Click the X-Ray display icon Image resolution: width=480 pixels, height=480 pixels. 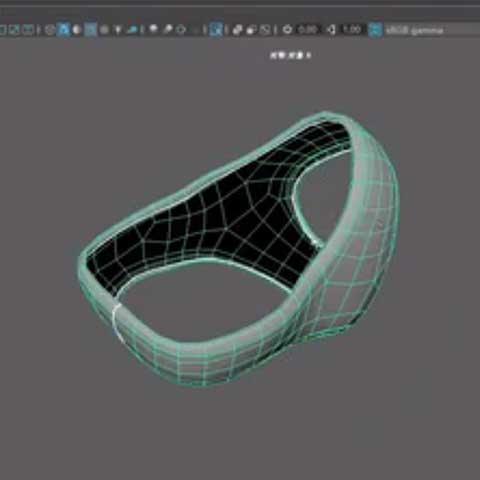pos(237,30)
